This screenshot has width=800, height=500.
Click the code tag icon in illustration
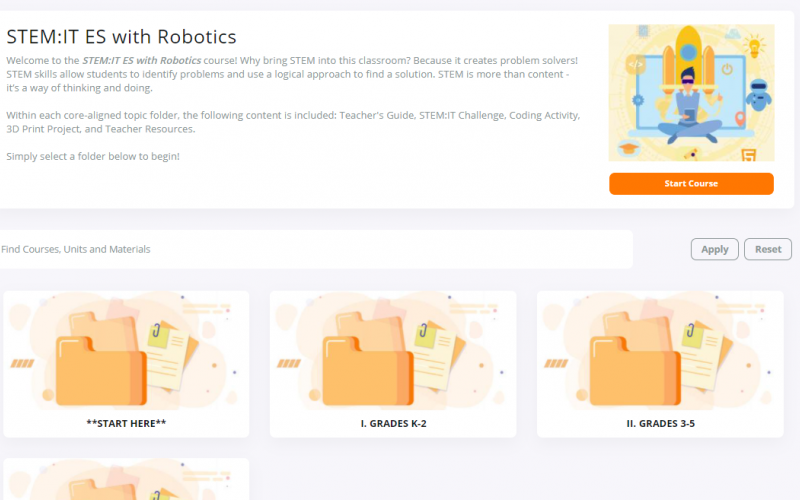pyautogui.click(x=635, y=65)
